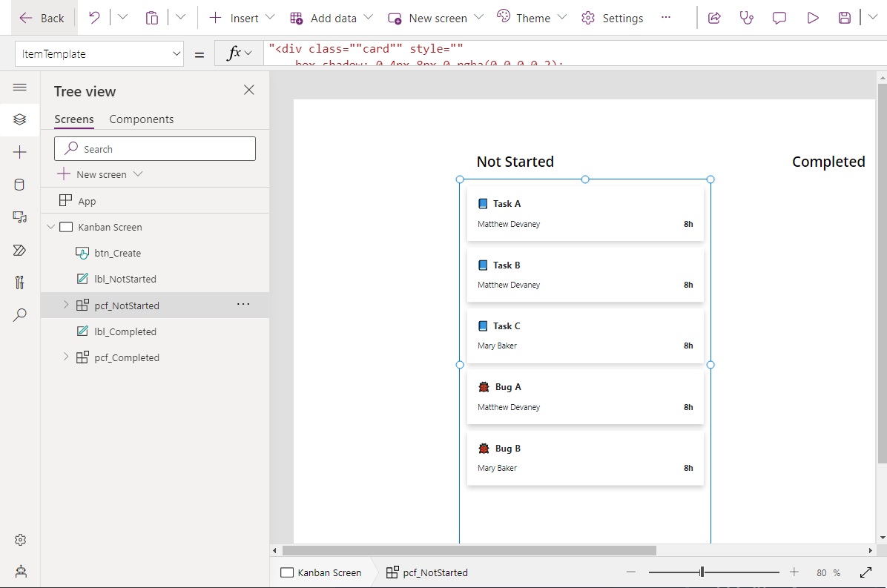Expand the pcf_NotStarted node
The height and width of the screenshot is (588, 887).
[x=65, y=305]
